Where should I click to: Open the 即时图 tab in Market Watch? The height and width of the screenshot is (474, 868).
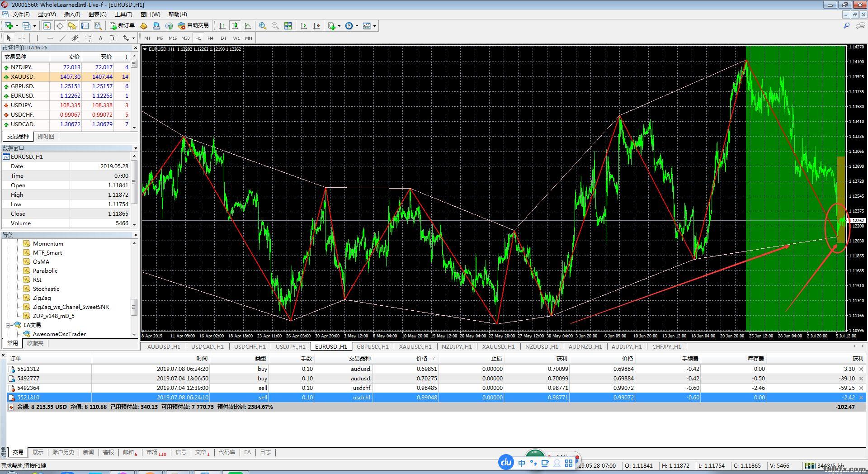point(46,137)
